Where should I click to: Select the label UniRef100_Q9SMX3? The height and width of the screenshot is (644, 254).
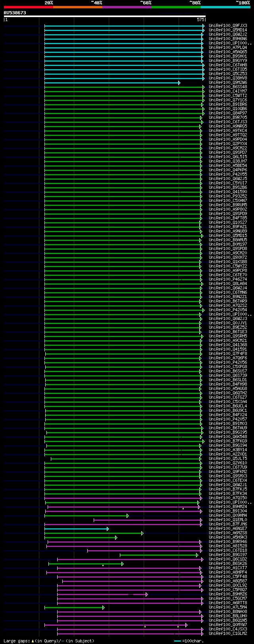coord(228,476)
